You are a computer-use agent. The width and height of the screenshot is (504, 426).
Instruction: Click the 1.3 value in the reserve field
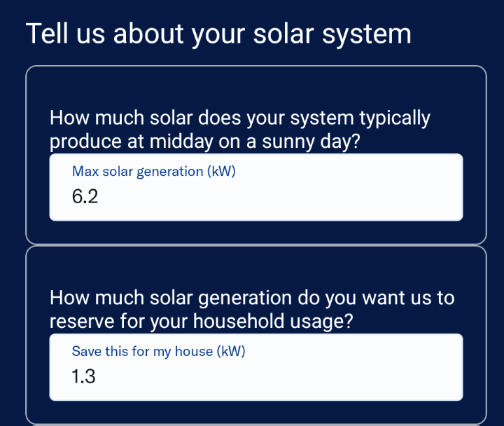pos(83,376)
